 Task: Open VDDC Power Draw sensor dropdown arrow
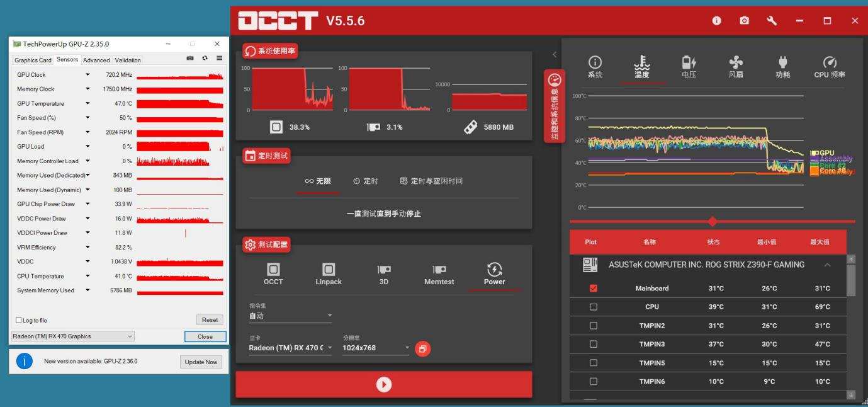[x=87, y=219]
